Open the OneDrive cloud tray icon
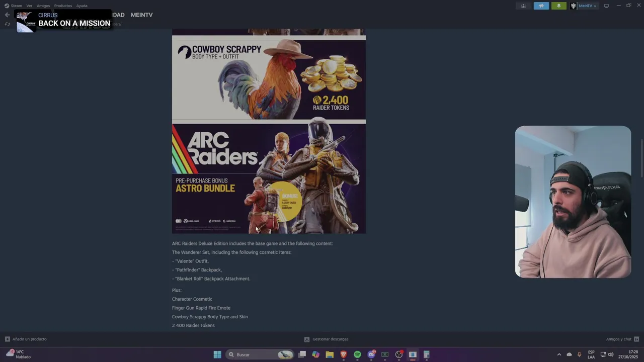The width and height of the screenshot is (644, 362). click(569, 354)
